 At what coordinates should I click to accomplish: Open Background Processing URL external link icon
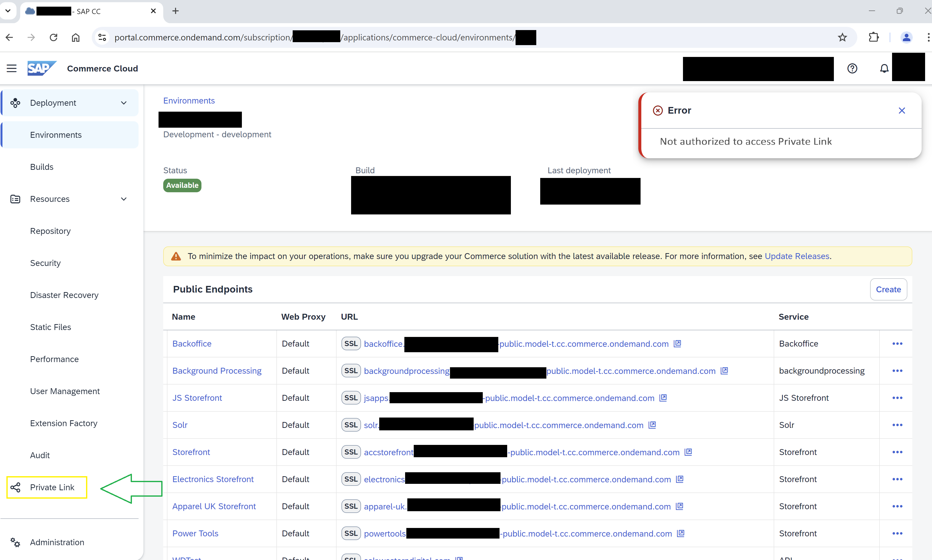click(x=724, y=370)
